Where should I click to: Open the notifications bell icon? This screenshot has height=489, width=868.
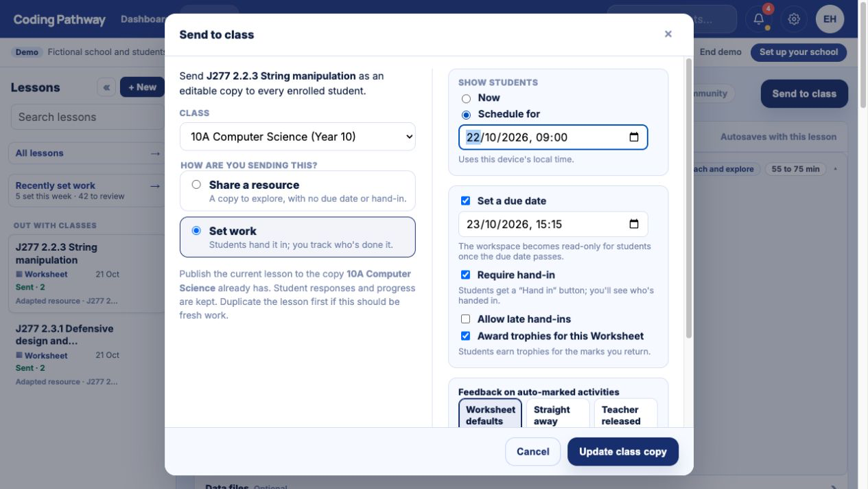coord(759,19)
